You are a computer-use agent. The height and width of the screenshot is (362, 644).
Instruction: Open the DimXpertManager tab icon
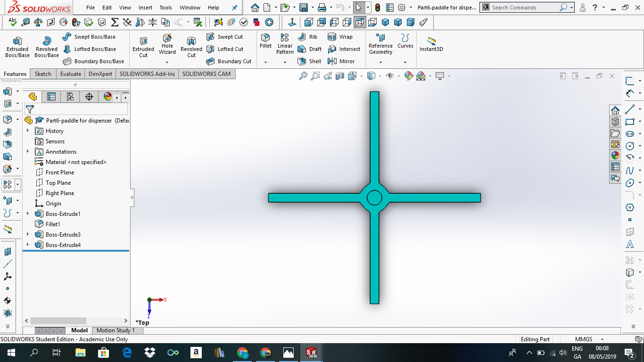click(x=89, y=97)
